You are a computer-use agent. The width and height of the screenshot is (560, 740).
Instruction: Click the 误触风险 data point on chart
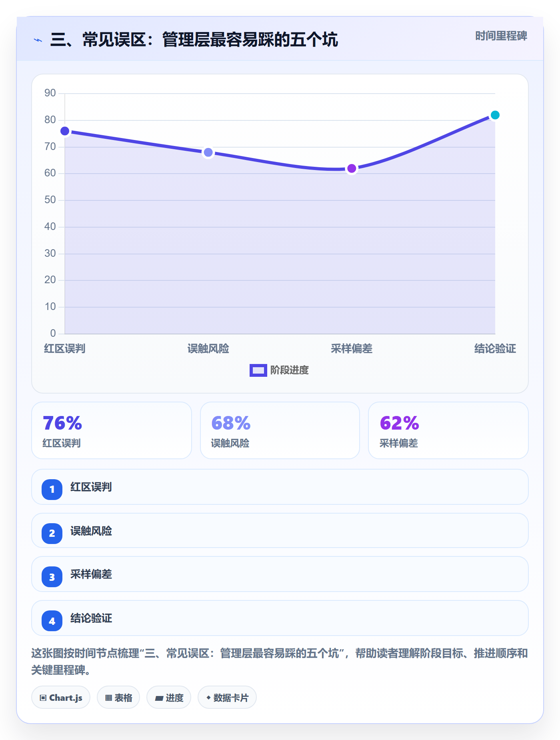pos(208,152)
